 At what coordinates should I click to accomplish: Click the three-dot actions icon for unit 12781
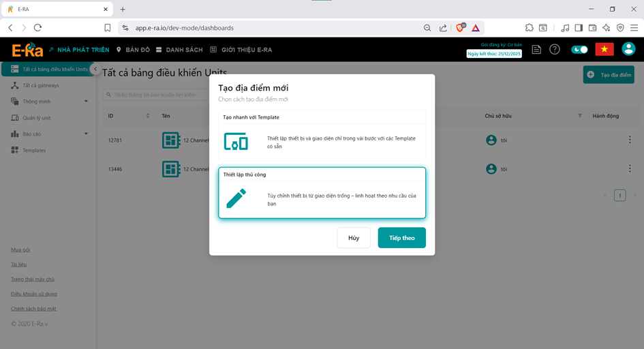click(629, 140)
